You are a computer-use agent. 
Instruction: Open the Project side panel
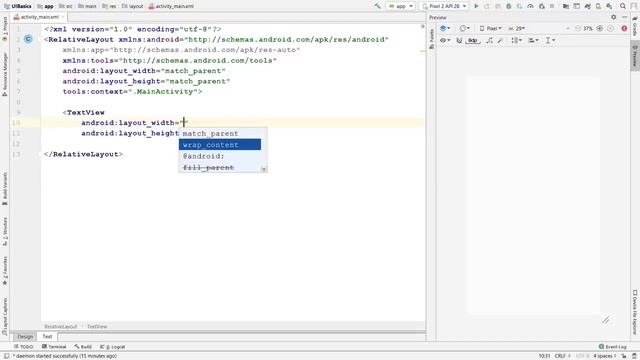pyautogui.click(x=5, y=29)
